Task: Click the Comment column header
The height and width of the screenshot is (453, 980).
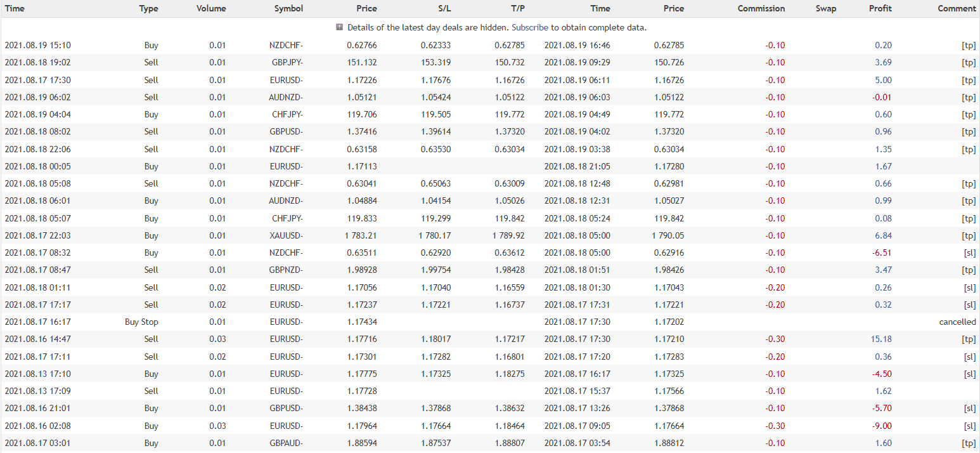Action: point(957,8)
